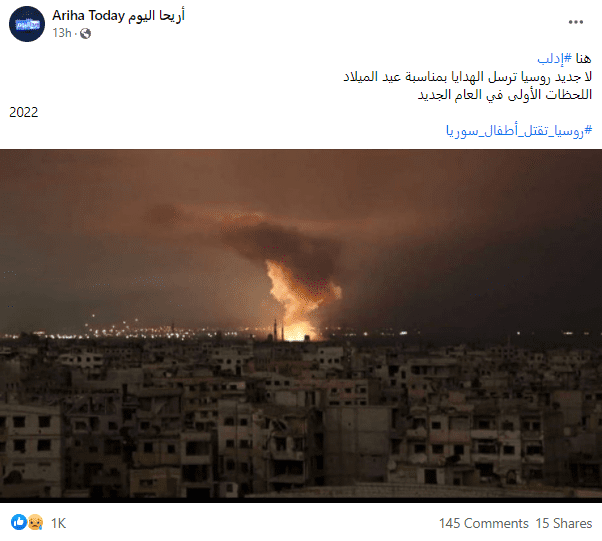Click the 13h post timestamp
This screenshot has width=602, height=541.
click(x=62, y=33)
